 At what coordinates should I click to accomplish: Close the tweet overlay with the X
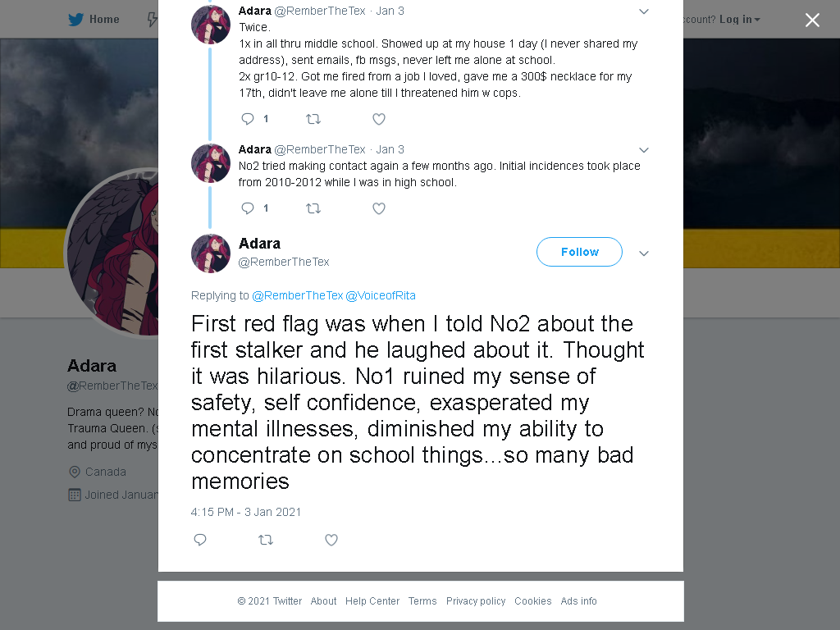point(812,21)
